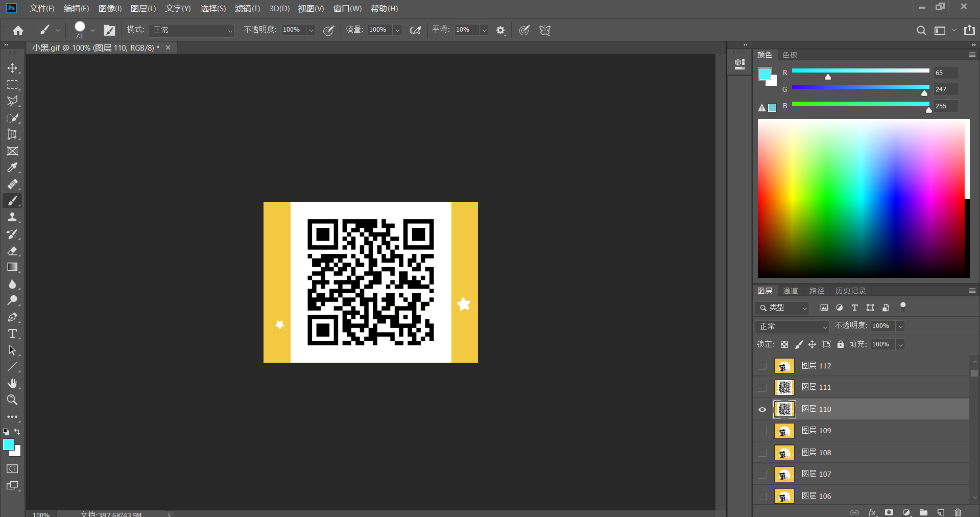The image size is (980, 517).
Task: Open the layer filter type dropdown
Action: click(x=782, y=308)
